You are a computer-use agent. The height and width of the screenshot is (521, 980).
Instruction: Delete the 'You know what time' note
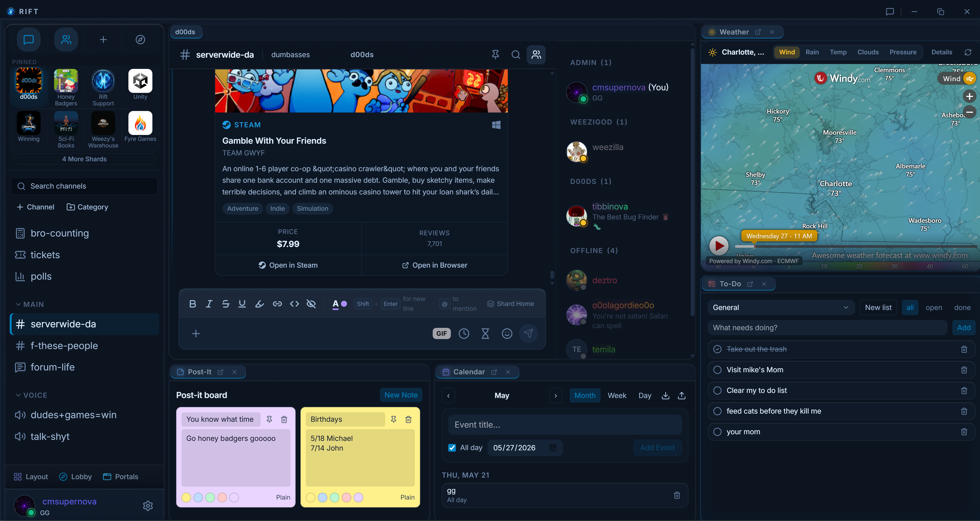[x=284, y=419]
